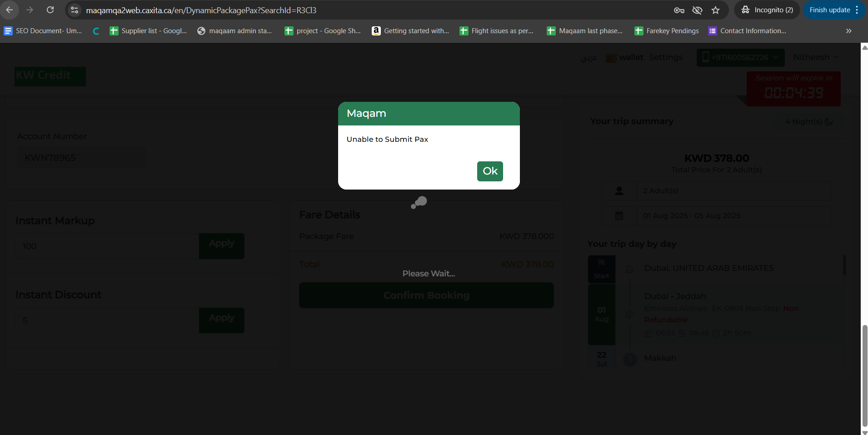Viewport: 868px width, 435px height.
Task: Open the Farekey Pendings bookmark
Action: pos(667,31)
